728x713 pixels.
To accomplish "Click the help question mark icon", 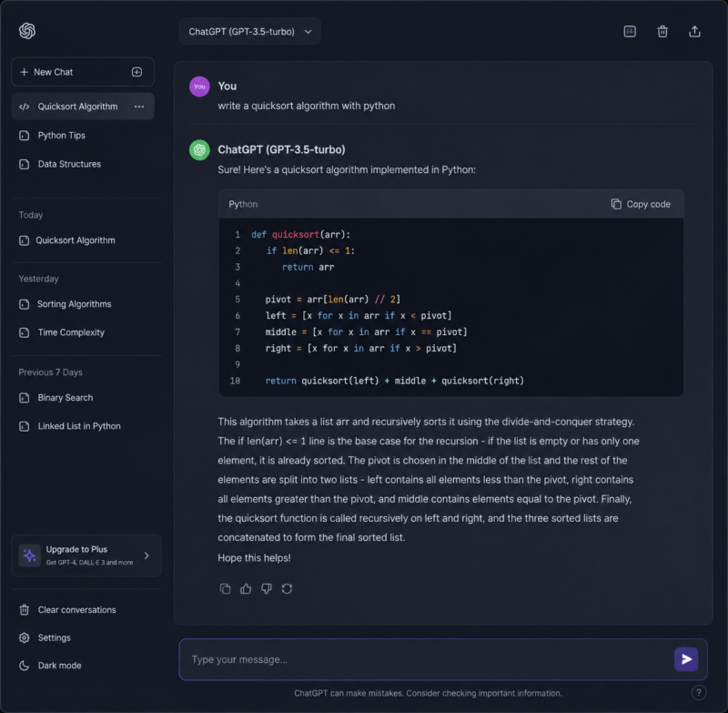I will 699,693.
